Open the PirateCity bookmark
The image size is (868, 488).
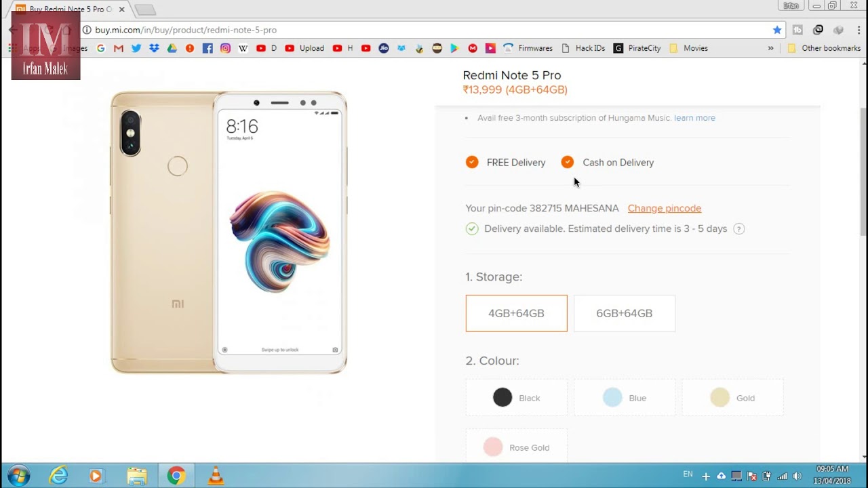[x=637, y=48]
